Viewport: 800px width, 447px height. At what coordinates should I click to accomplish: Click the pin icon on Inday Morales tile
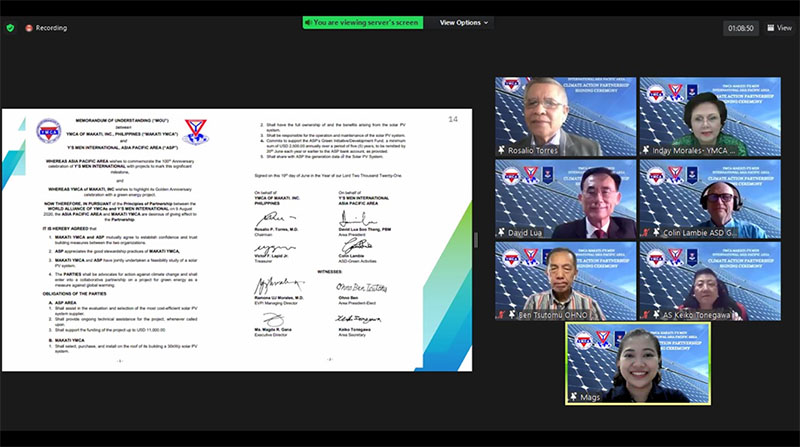click(x=646, y=150)
